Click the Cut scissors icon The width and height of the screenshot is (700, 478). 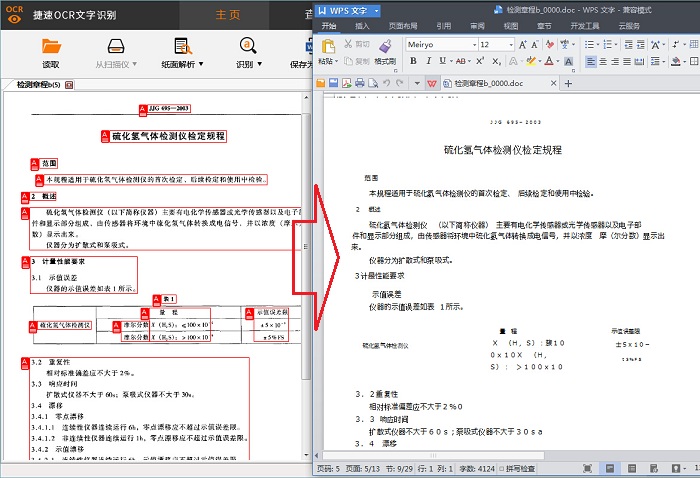pyautogui.click(x=349, y=44)
